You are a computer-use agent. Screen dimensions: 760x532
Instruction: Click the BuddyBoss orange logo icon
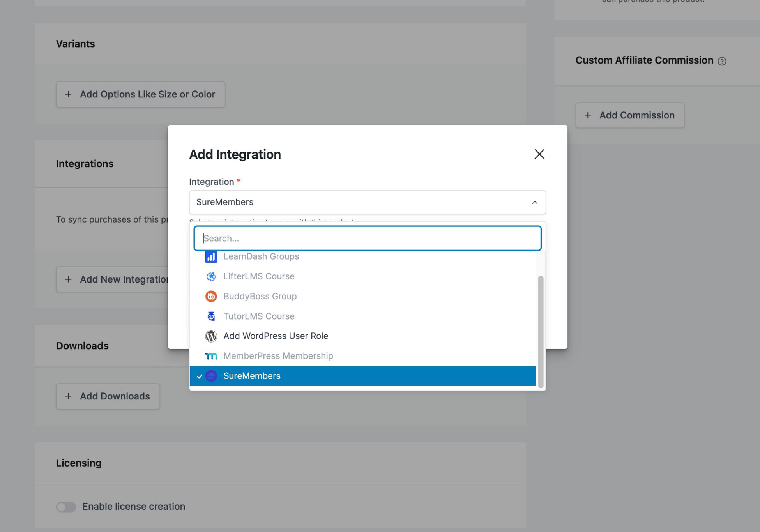click(x=211, y=296)
